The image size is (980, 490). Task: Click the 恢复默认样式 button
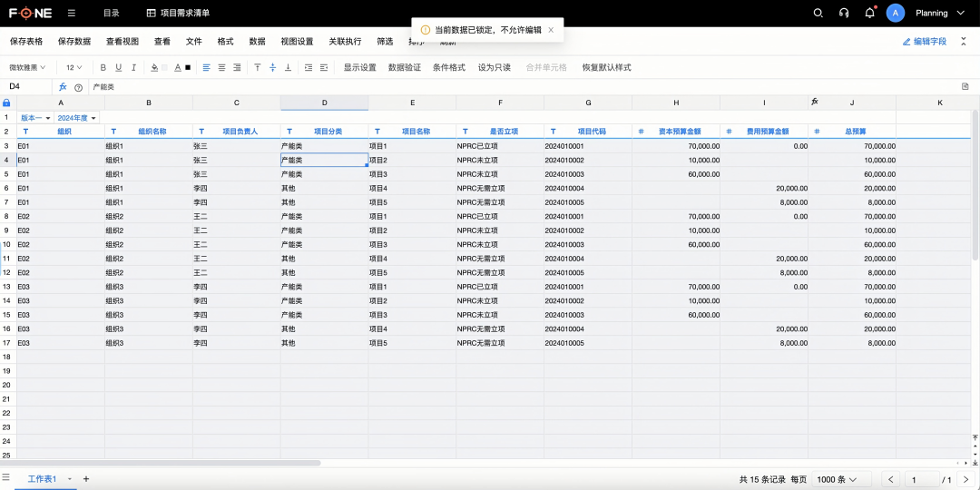click(606, 67)
